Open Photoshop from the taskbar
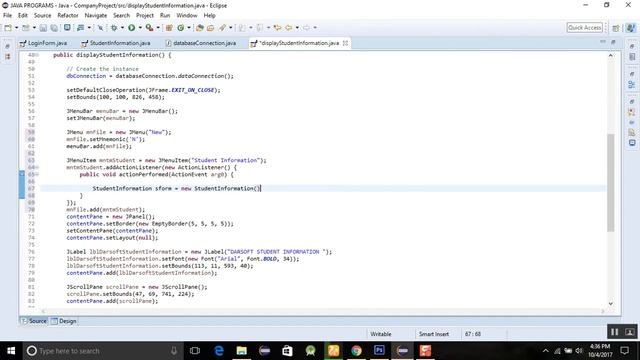640x360 pixels. coord(379,351)
